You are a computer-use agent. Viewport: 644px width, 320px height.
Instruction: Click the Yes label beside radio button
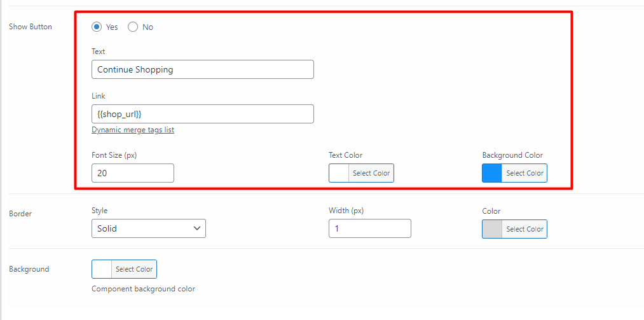112,27
